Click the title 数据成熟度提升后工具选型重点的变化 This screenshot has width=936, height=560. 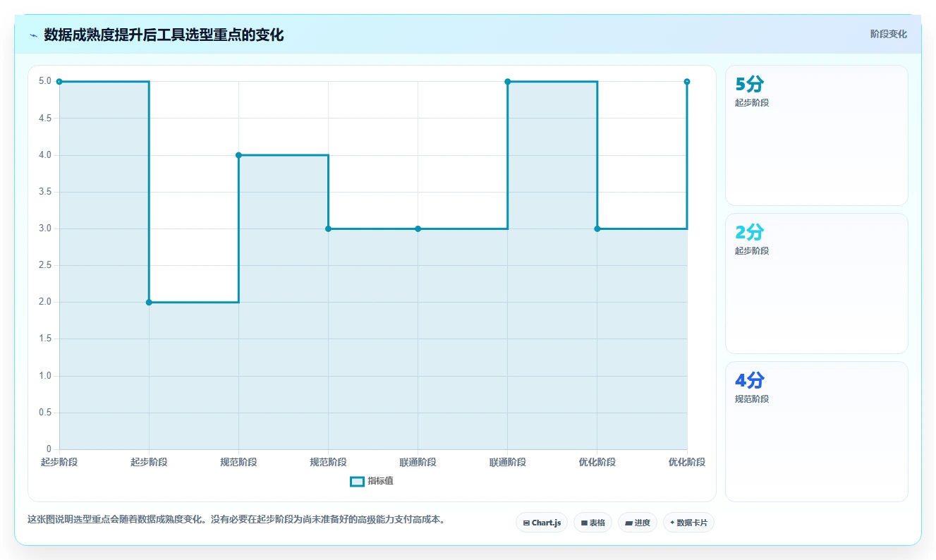164,35
